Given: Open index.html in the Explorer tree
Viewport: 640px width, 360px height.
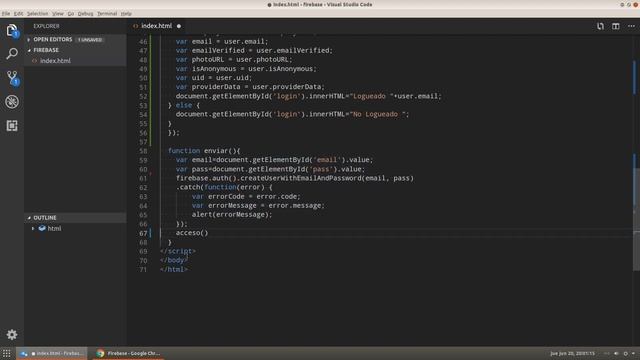Looking at the screenshot, I should [55, 61].
